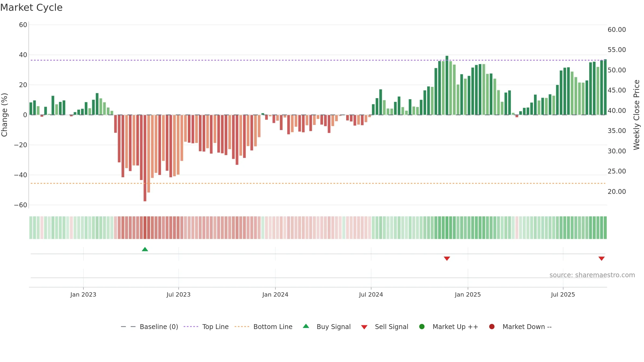Toggle the Sell Signal legend entry
This screenshot has width=644, height=362.
click(x=385, y=327)
